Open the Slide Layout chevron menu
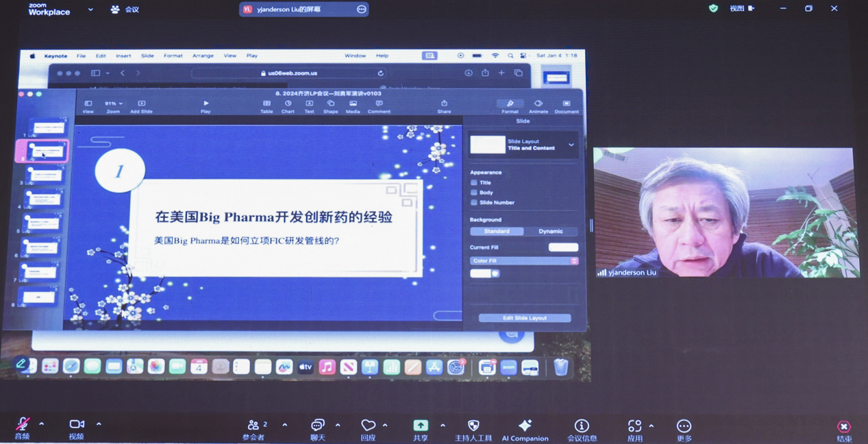868x444 pixels. pyautogui.click(x=571, y=145)
